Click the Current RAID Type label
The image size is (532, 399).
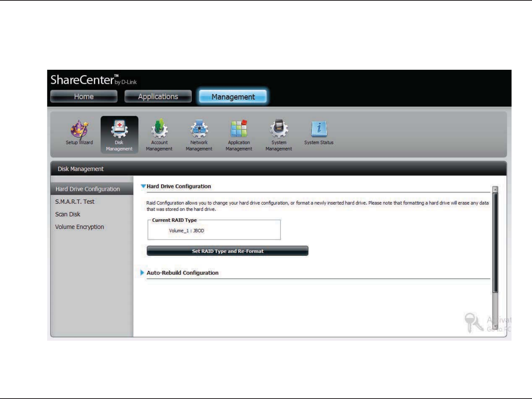[174, 220]
